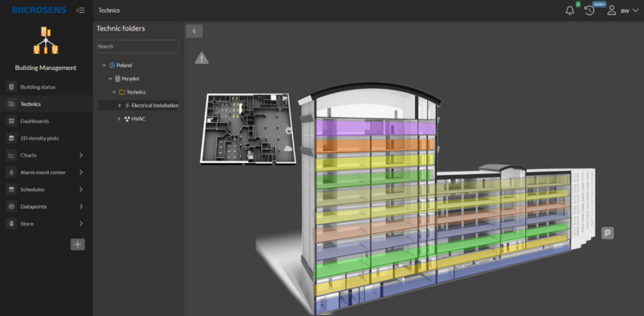Open the notifications bell icon
The width and height of the screenshot is (644, 316).
pyautogui.click(x=570, y=11)
